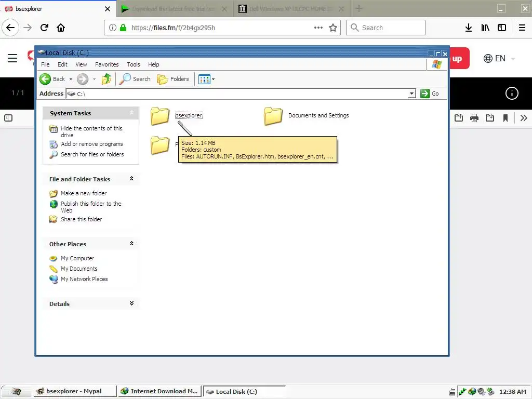Select the Documents and Settings folder
The height and width of the screenshot is (399, 532).
tap(273, 116)
